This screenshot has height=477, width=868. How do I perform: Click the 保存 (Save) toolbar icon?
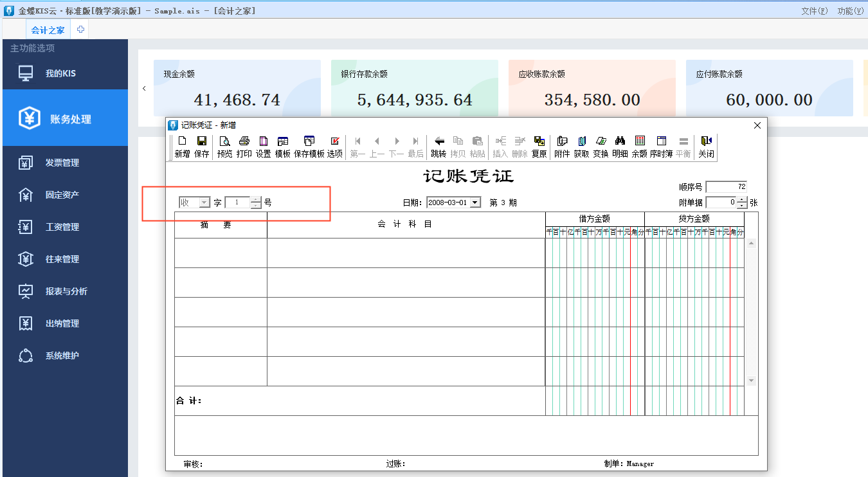coord(201,147)
